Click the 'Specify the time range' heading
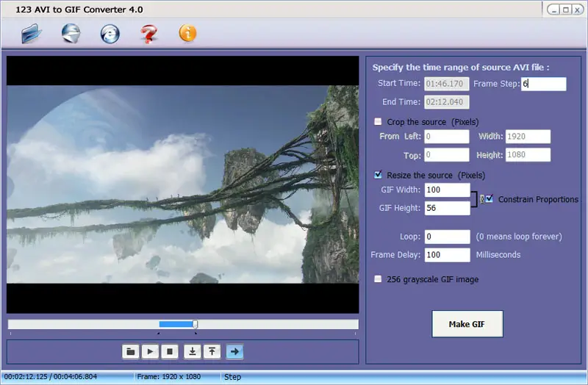588x385 pixels. coord(461,68)
